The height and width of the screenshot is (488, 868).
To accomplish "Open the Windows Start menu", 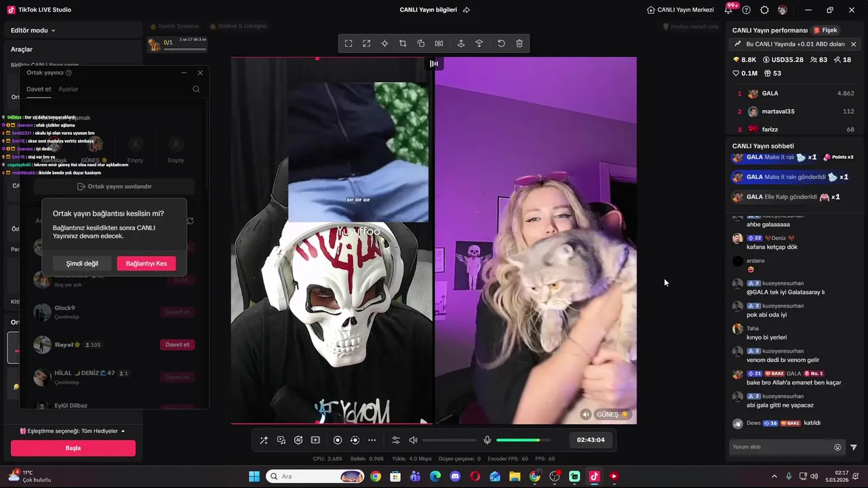I will point(254,476).
